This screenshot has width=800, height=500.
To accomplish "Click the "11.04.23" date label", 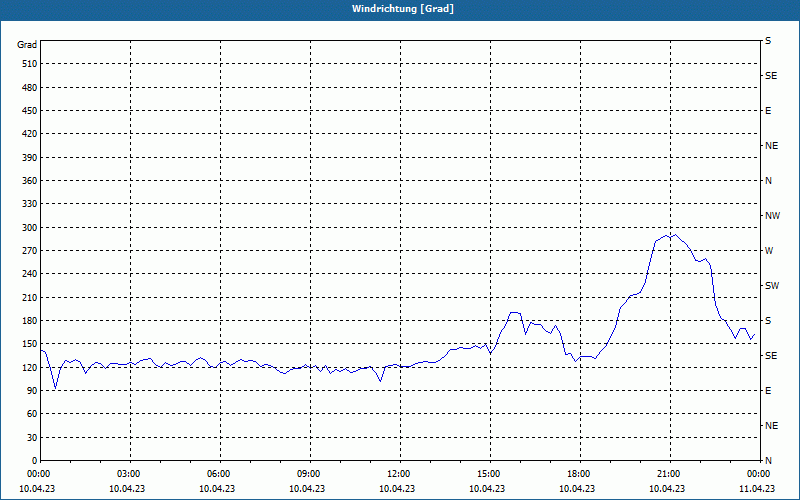I will (757, 488).
